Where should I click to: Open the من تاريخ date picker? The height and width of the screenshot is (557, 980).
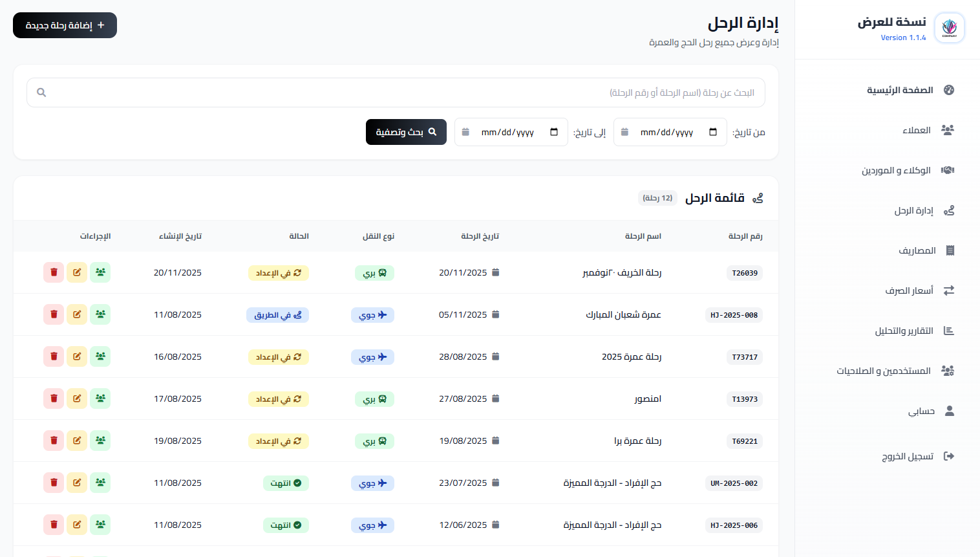pos(670,132)
